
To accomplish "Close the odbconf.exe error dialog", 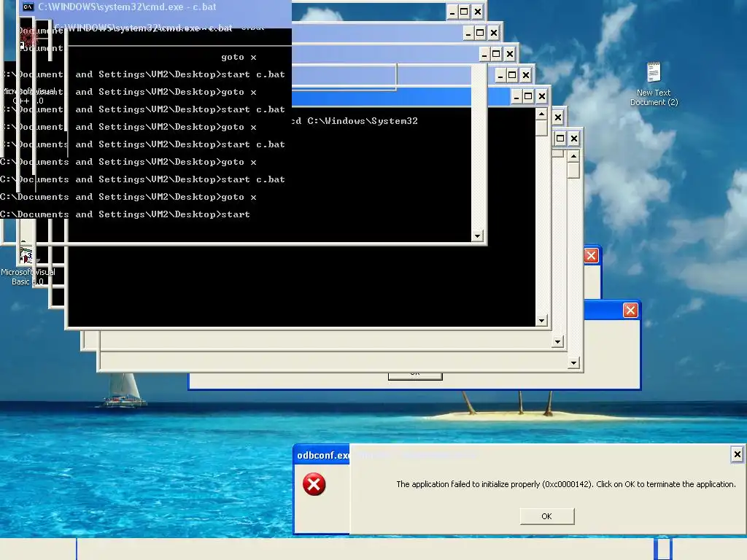I will pos(737,454).
